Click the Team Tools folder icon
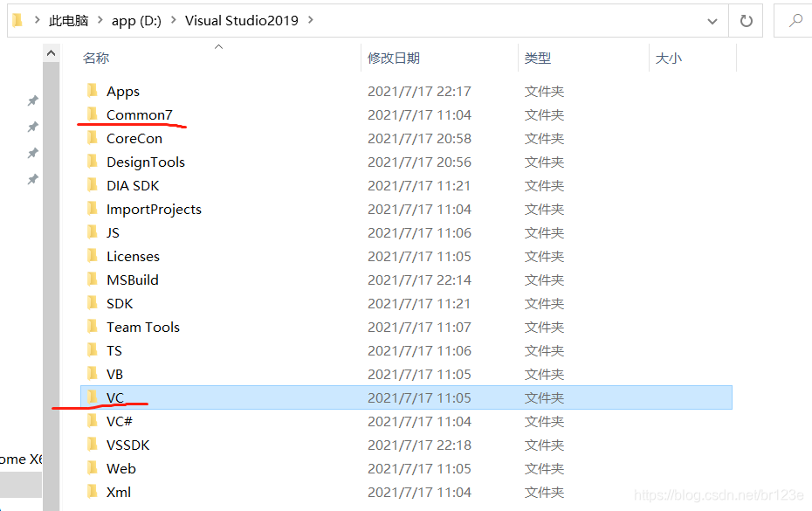 point(92,327)
